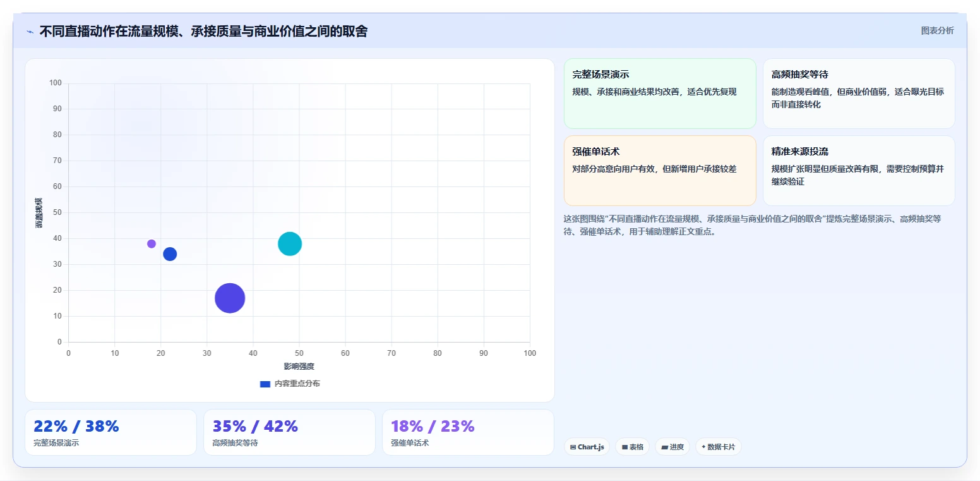Click the text 对部分高意向用户有效

pos(613,169)
